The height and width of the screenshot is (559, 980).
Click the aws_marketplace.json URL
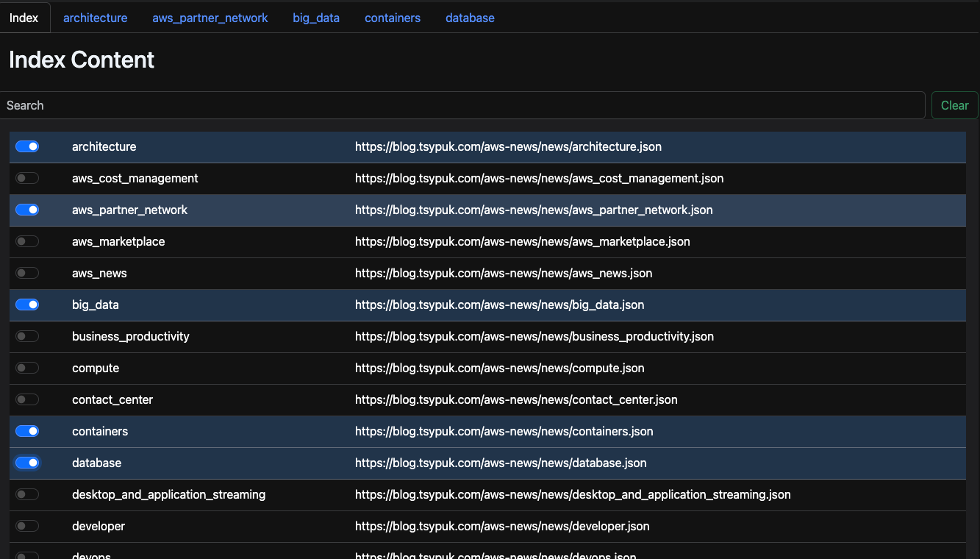(523, 241)
